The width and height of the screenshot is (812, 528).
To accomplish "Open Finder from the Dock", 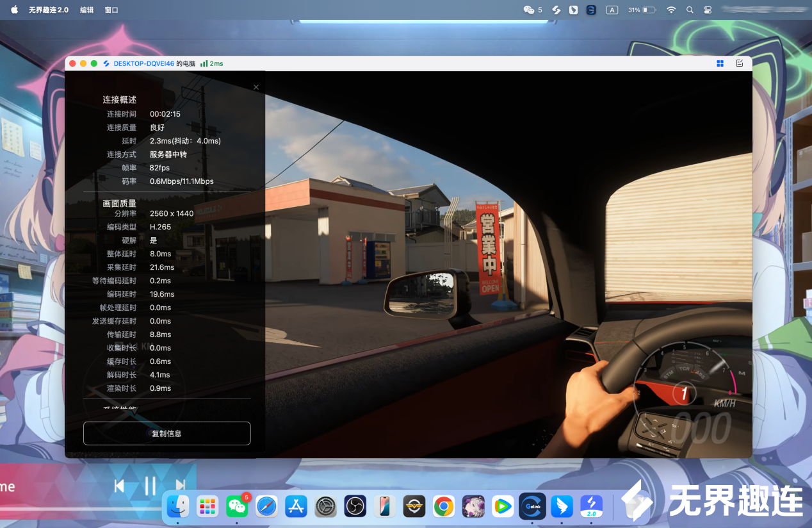I will [177, 506].
